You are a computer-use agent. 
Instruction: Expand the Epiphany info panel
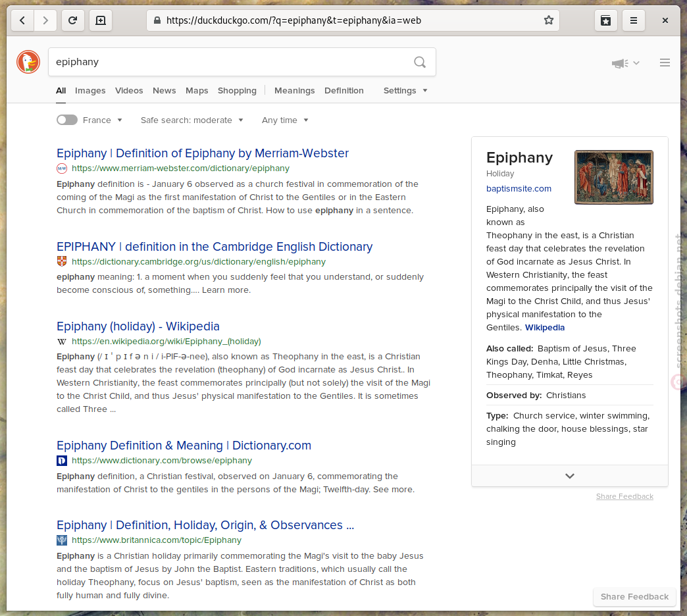point(570,476)
